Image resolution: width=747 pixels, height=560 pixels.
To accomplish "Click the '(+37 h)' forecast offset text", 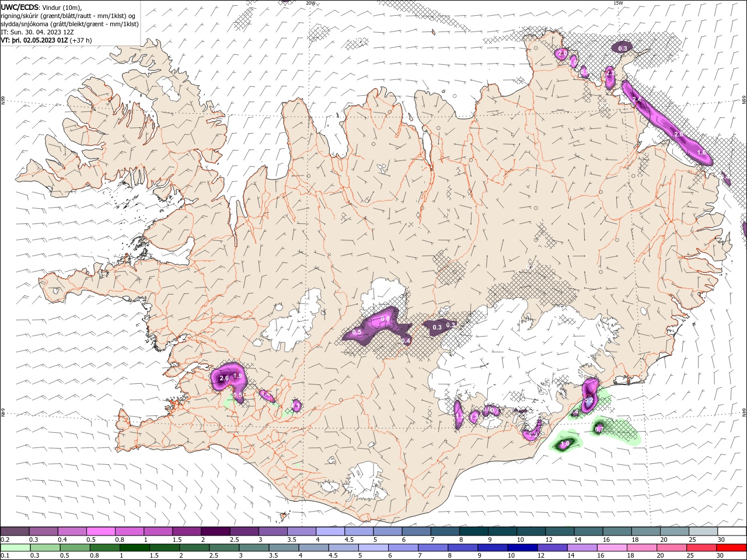I will [x=81, y=40].
